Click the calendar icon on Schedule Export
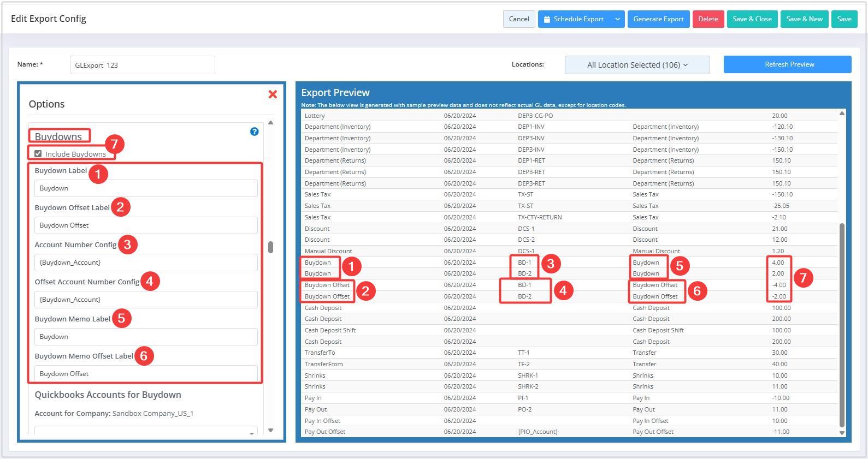 [x=547, y=19]
